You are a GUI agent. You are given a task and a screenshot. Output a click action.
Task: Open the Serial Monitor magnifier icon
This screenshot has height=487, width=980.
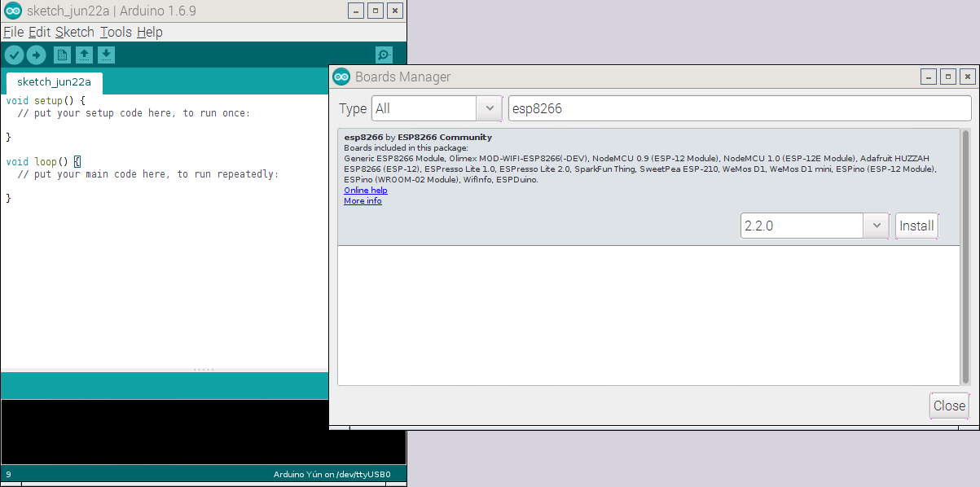coord(384,55)
